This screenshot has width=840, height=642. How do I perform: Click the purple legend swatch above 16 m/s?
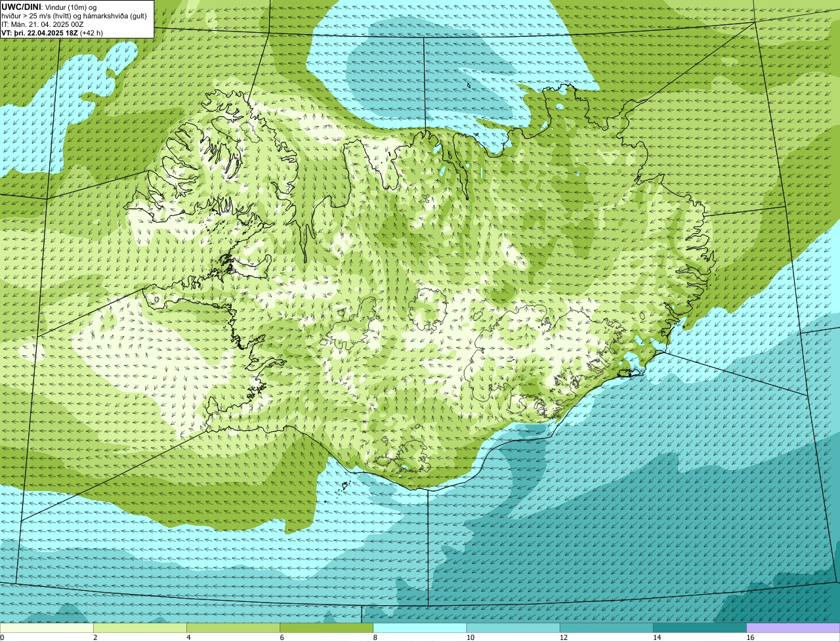pos(793,628)
